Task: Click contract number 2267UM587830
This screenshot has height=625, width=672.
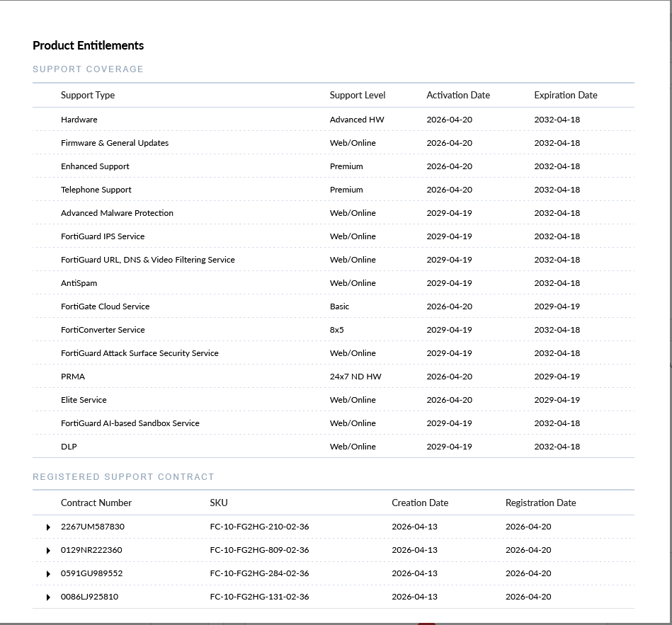Action: tap(93, 527)
